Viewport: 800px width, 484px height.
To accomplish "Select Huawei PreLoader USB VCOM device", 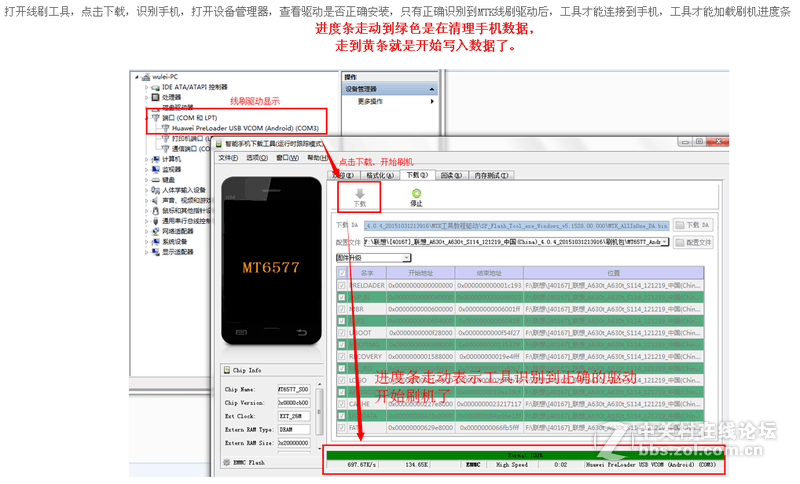I will pos(245,128).
